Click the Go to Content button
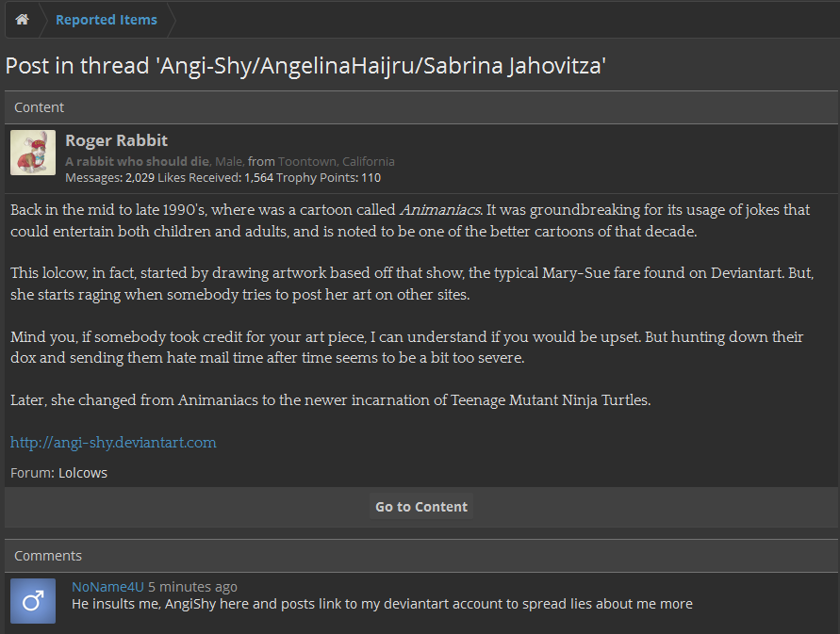The width and height of the screenshot is (840, 634). tap(421, 507)
